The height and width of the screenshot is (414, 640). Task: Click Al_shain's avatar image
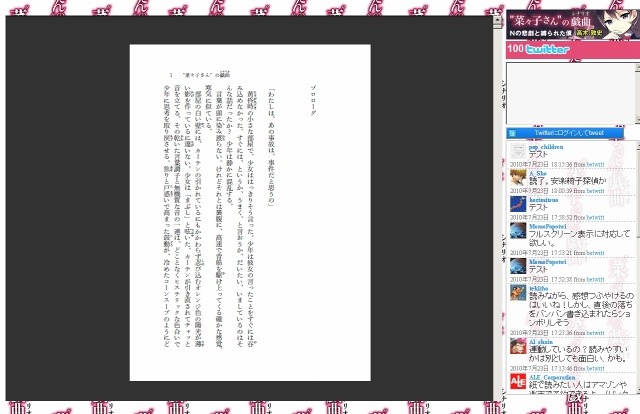click(518, 346)
